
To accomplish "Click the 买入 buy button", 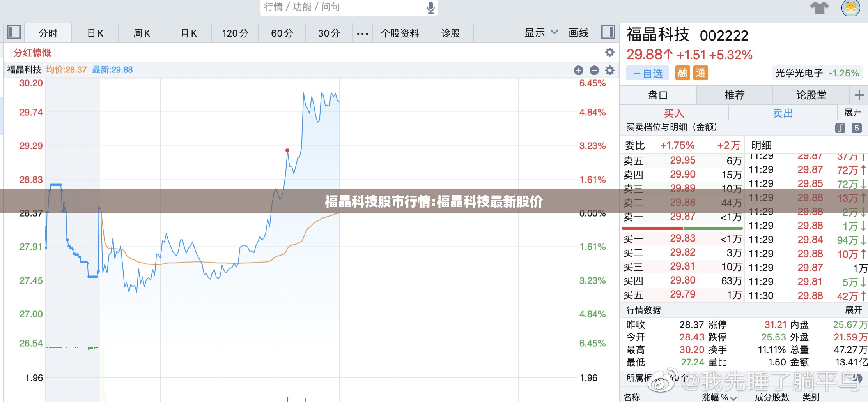I will point(674,113).
